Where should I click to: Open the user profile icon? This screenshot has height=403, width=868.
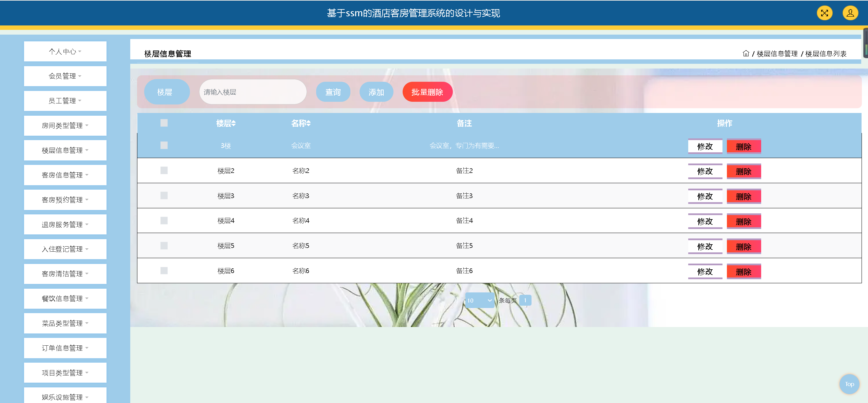pyautogui.click(x=850, y=13)
